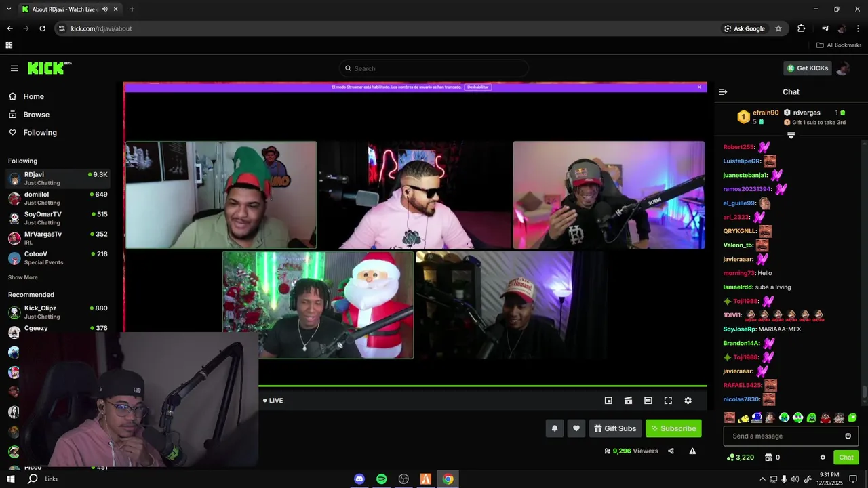The height and width of the screenshot is (488, 868).
Task: Click the Get KICKs button
Action: 807,68
